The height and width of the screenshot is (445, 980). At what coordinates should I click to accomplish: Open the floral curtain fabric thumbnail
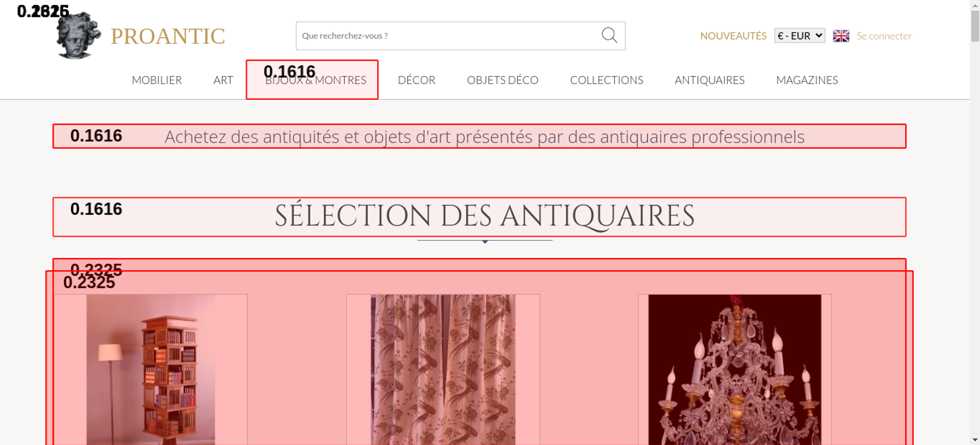443,370
